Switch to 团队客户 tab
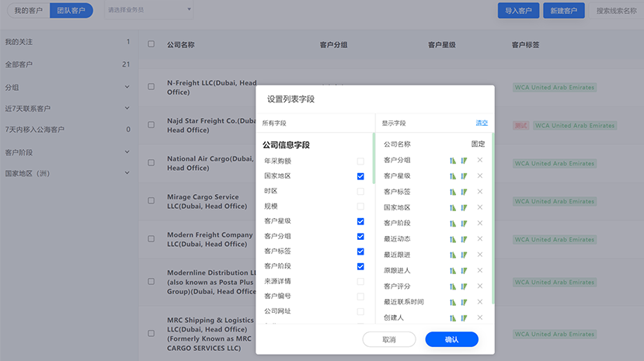Screen dimensions: 644x361 71,10
